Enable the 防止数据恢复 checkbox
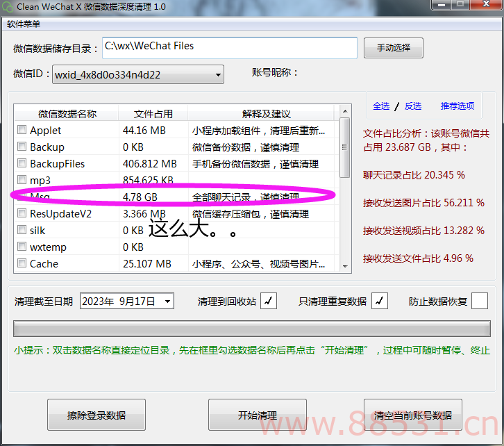504x446 pixels. point(480,301)
